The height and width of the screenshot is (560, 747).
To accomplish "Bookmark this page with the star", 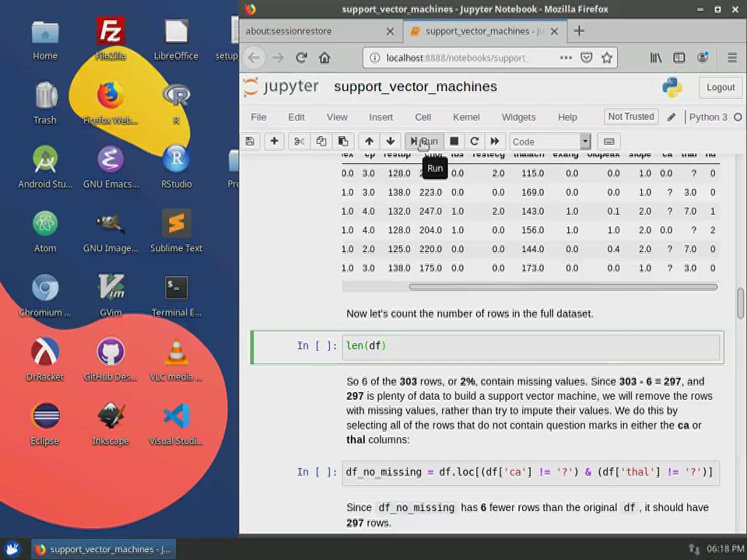I will tap(606, 58).
